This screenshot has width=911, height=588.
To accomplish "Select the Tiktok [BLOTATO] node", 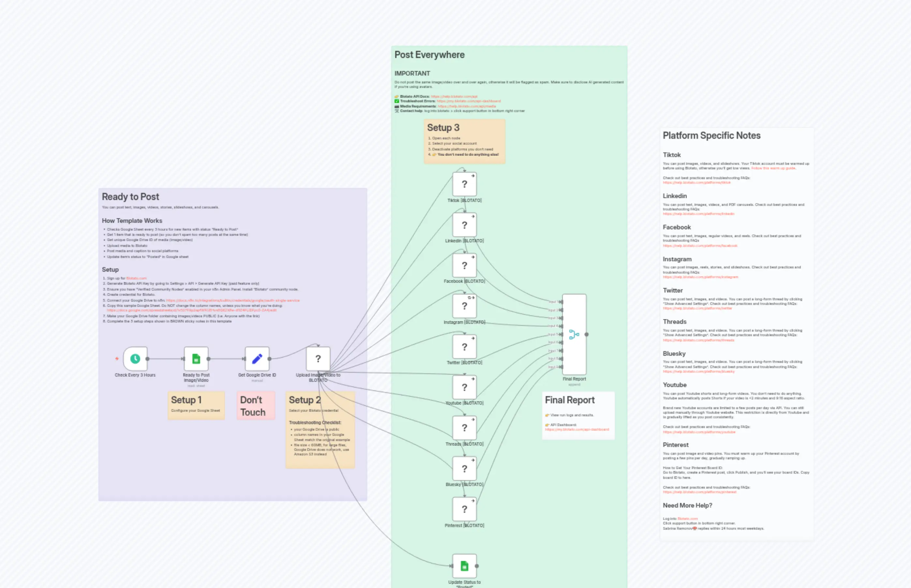I will click(464, 184).
